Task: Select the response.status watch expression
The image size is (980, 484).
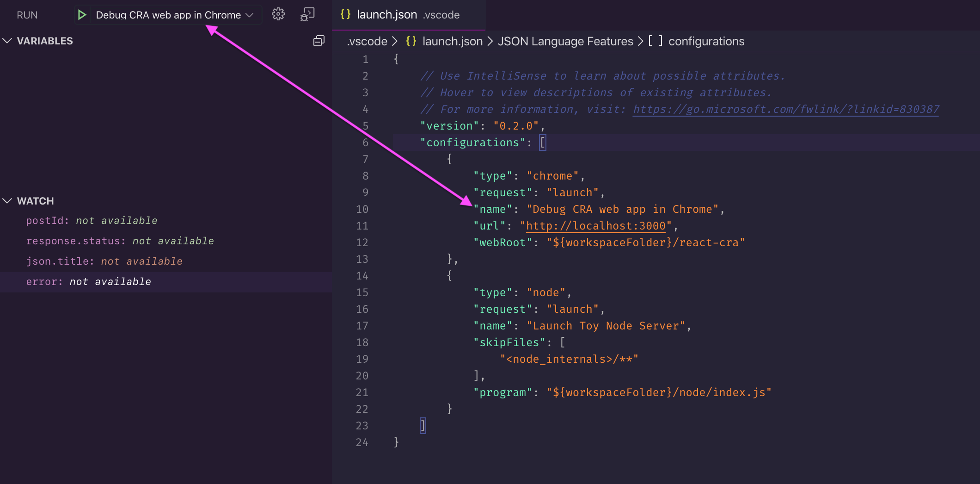Action: (120, 241)
